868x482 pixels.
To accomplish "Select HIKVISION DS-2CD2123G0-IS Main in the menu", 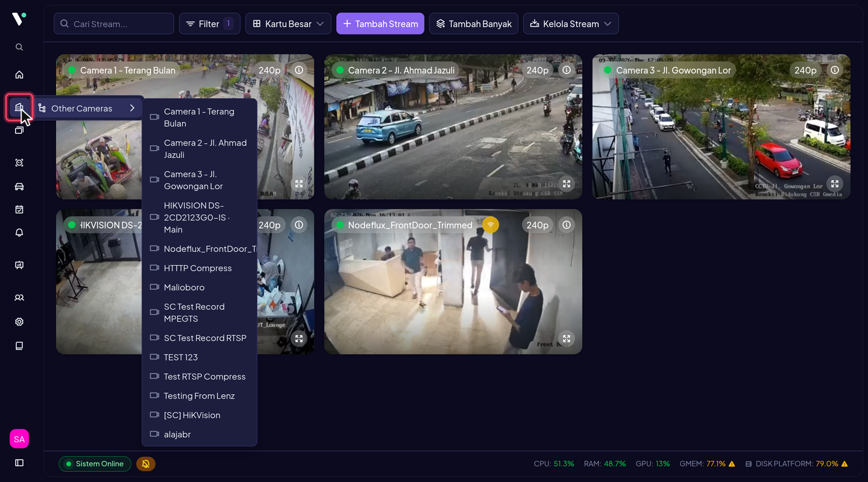I will (200, 218).
